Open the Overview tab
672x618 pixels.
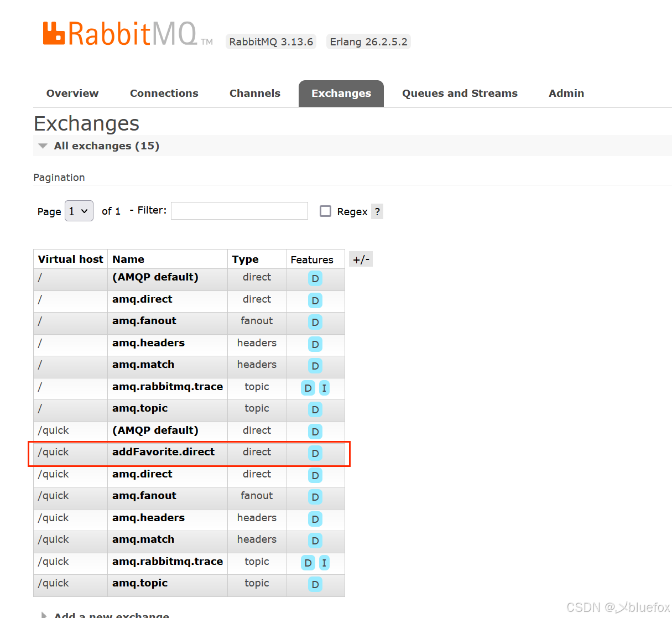pos(72,94)
